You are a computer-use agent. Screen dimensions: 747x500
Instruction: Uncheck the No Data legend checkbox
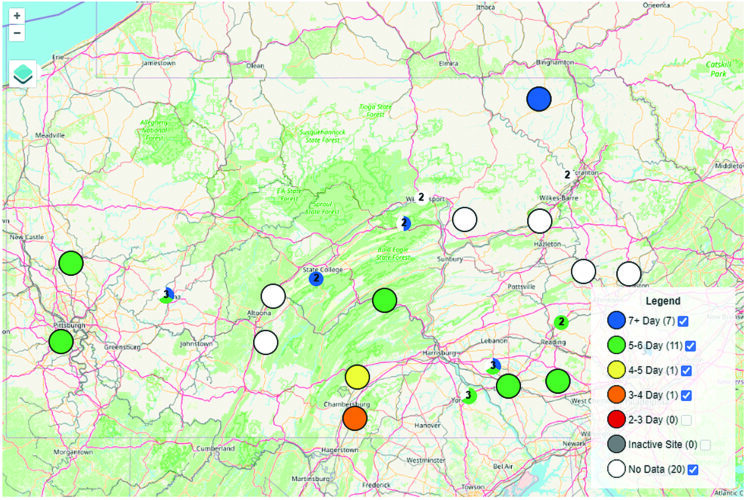pos(693,470)
